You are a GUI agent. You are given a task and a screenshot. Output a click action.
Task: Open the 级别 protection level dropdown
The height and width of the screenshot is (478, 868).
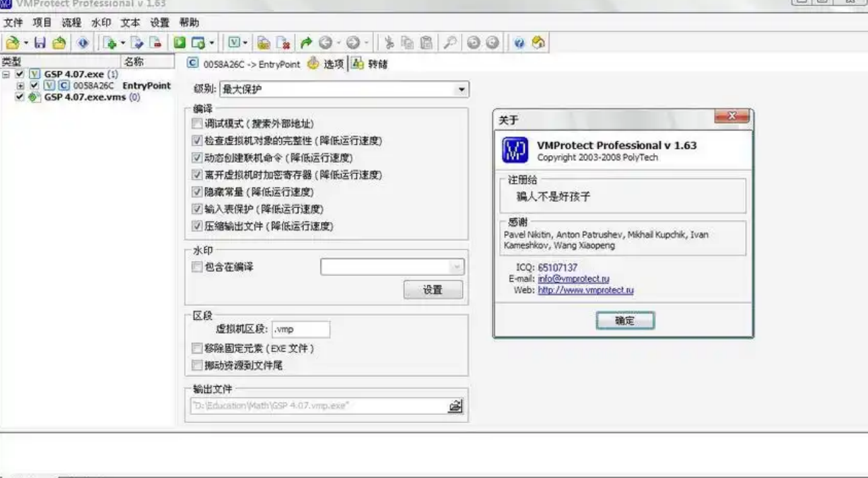coord(462,90)
